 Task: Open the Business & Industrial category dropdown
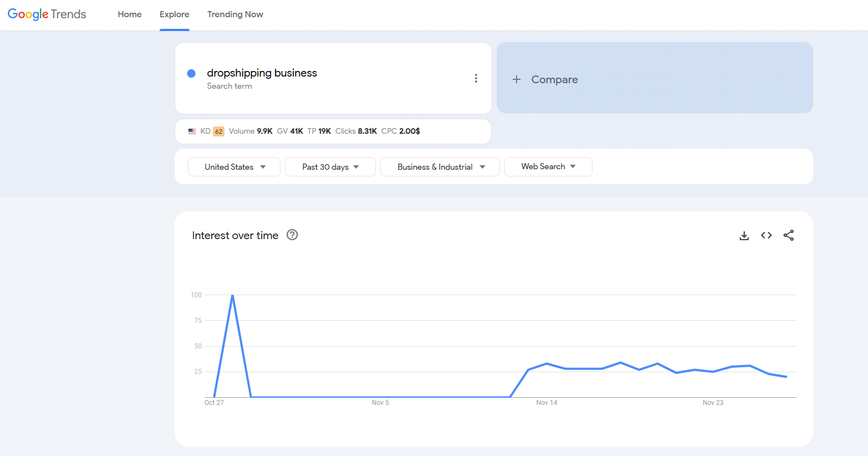click(x=440, y=166)
